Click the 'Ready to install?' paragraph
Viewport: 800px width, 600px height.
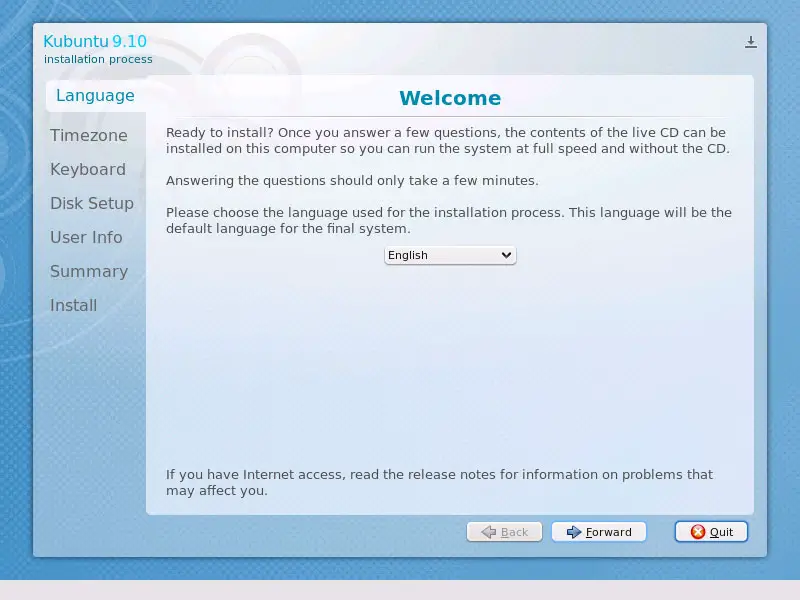point(448,140)
